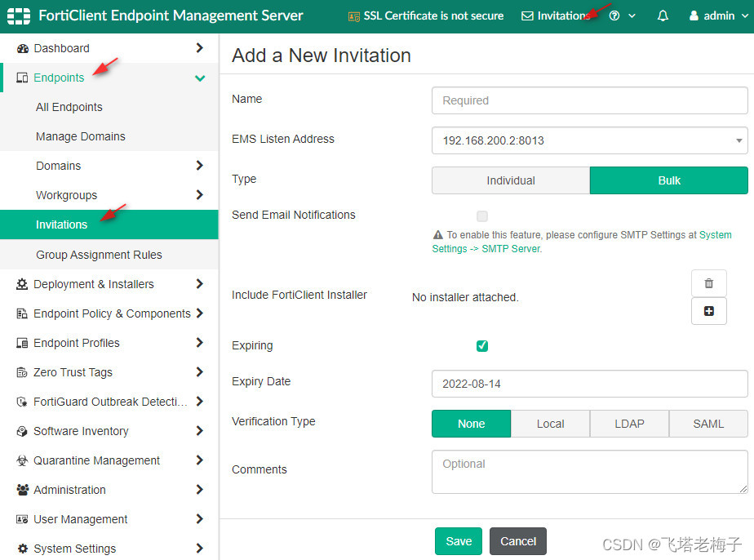This screenshot has height=560, width=754.
Task: Expand the Dashboard menu chevron
Action: coord(200,47)
